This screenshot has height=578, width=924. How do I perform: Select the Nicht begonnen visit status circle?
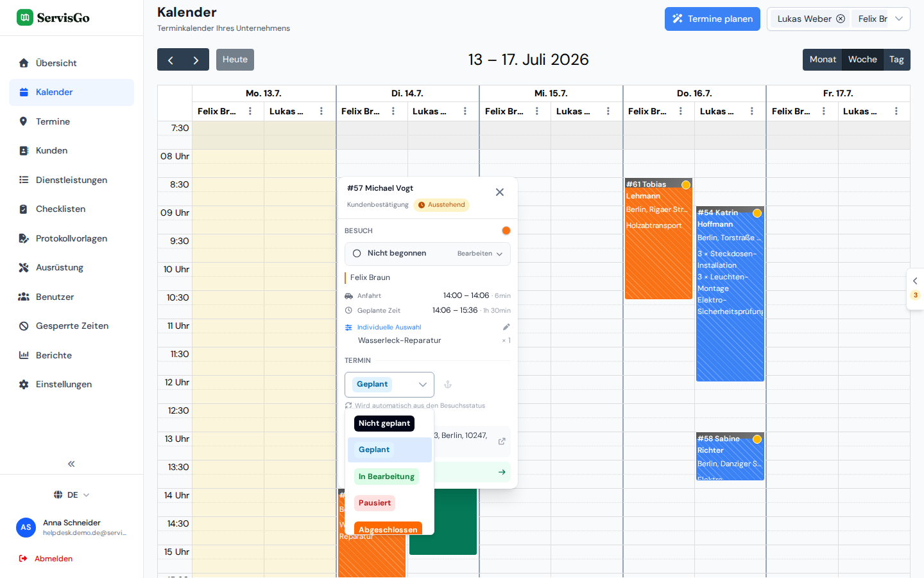coord(357,254)
